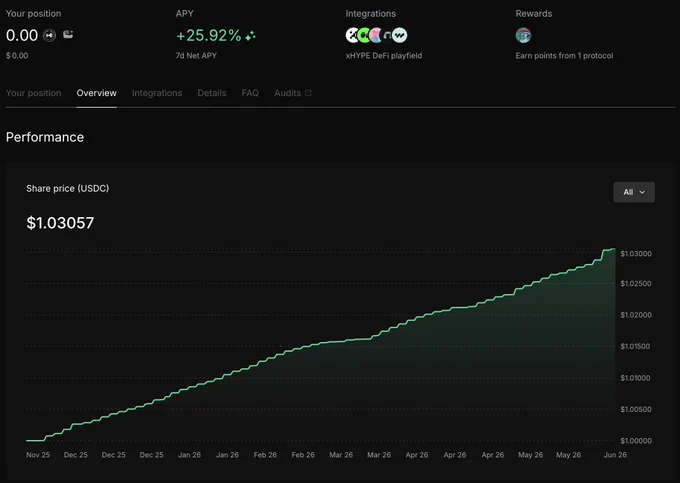Click the last integration icon with the wave logo
The height and width of the screenshot is (483, 680).
click(399, 35)
